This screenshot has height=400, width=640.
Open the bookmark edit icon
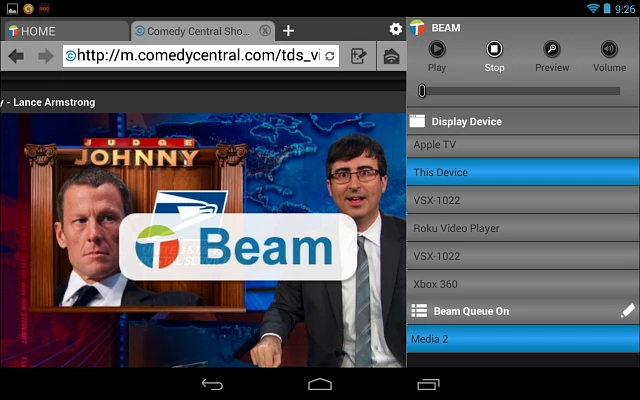[358, 56]
